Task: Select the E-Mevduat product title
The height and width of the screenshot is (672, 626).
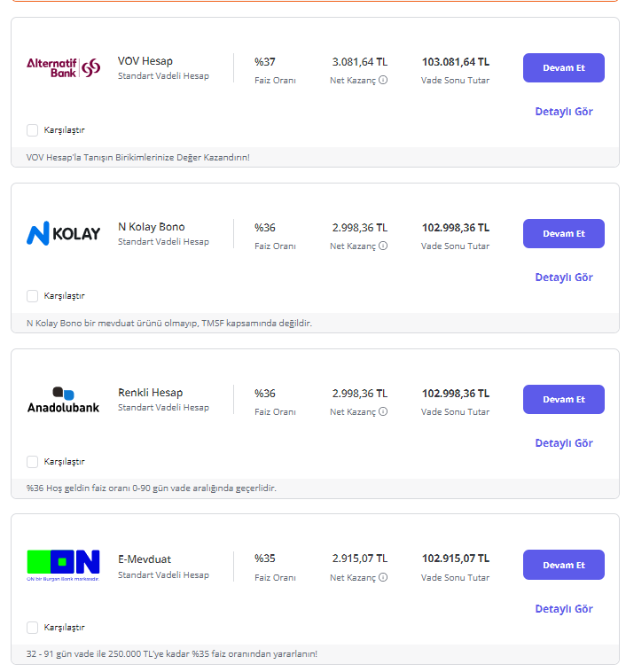Action: coord(145,559)
